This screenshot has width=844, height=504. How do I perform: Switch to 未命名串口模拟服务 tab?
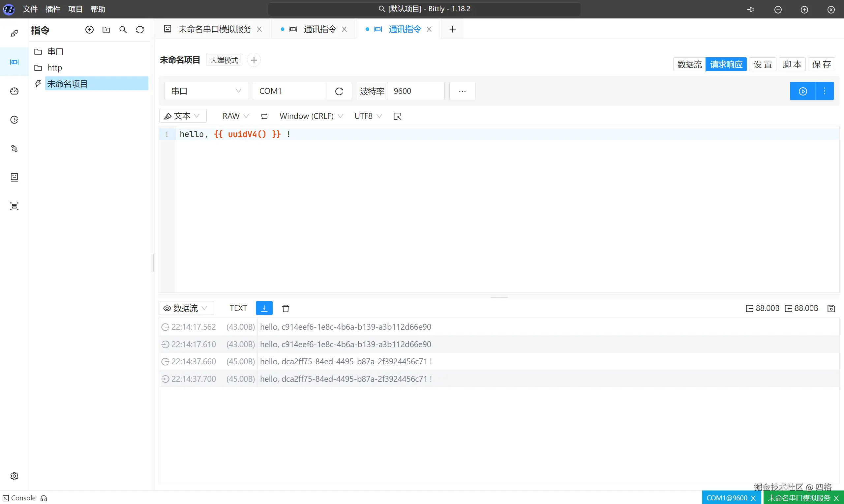[214, 29]
